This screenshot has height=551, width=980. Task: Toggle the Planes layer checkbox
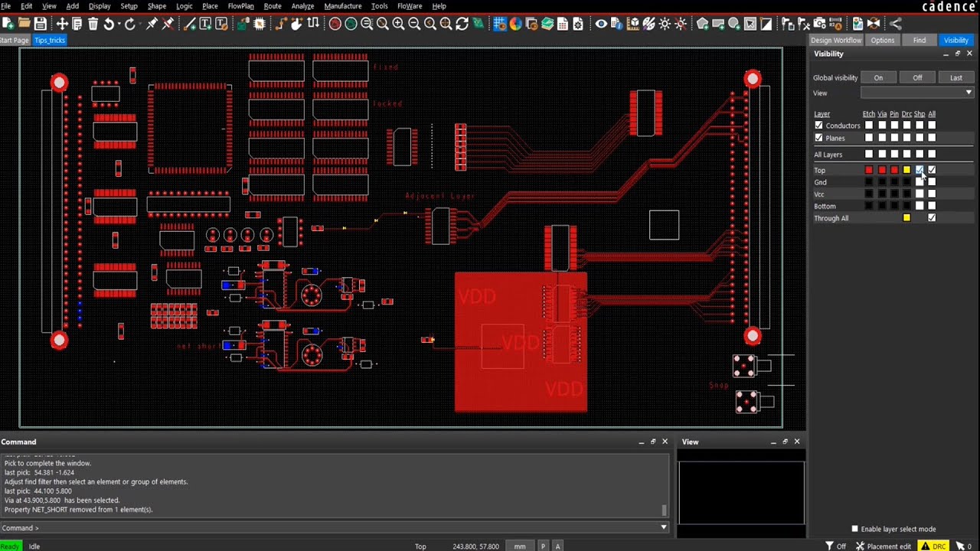tap(818, 138)
